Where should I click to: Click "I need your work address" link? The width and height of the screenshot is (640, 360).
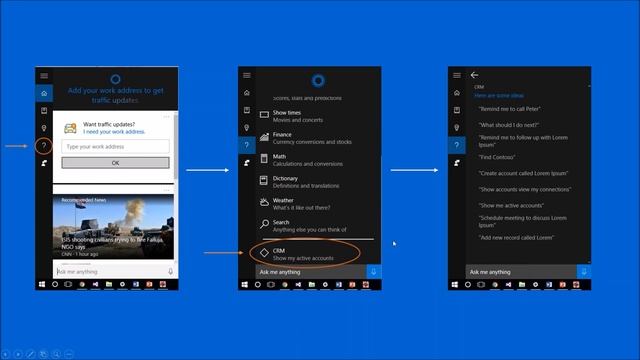coord(114,132)
